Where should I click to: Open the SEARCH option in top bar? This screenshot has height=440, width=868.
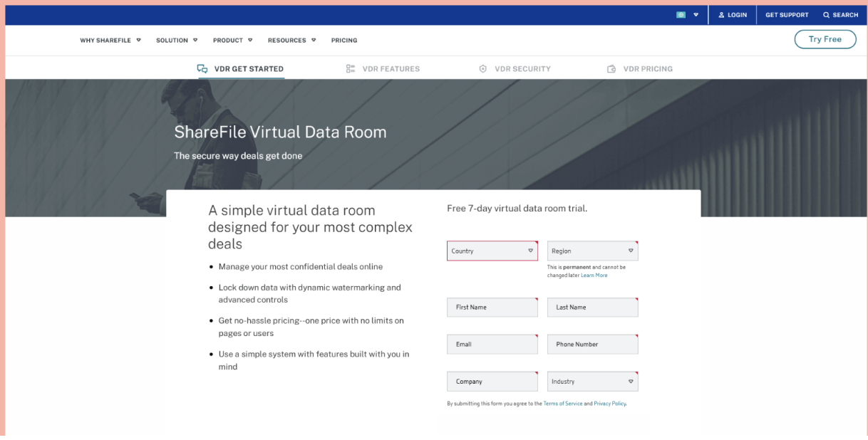point(841,15)
